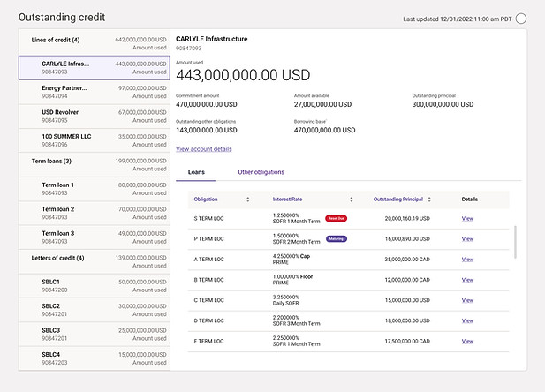Click the 17,500,000.00 CAD principal cell
Screen dimensions: 545x392
tap(407, 342)
